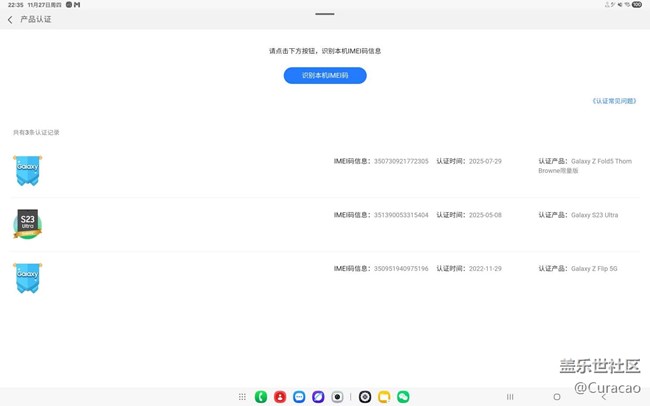This screenshot has height=406, width=650.
Task: Tap the Galaxy Z Fold5 badge icon
Action: point(28,169)
